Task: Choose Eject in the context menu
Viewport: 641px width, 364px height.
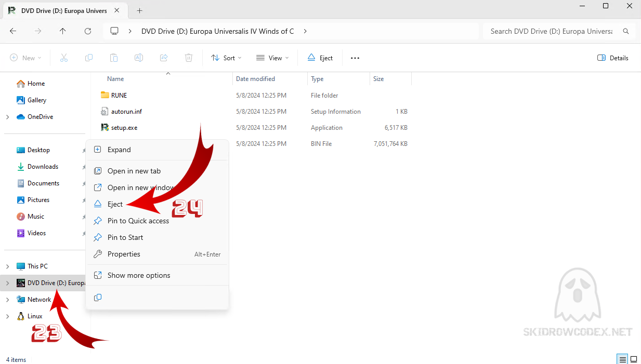Action: pos(157,204)
